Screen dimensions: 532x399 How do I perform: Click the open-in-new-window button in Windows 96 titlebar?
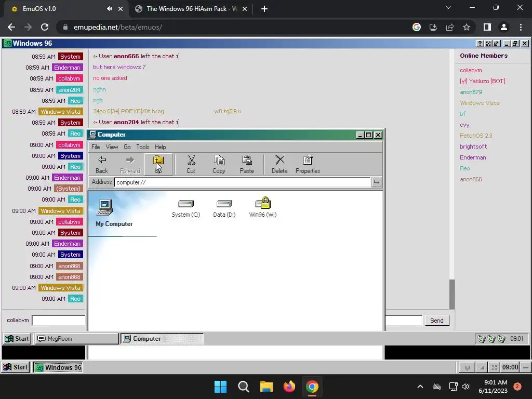click(x=496, y=44)
